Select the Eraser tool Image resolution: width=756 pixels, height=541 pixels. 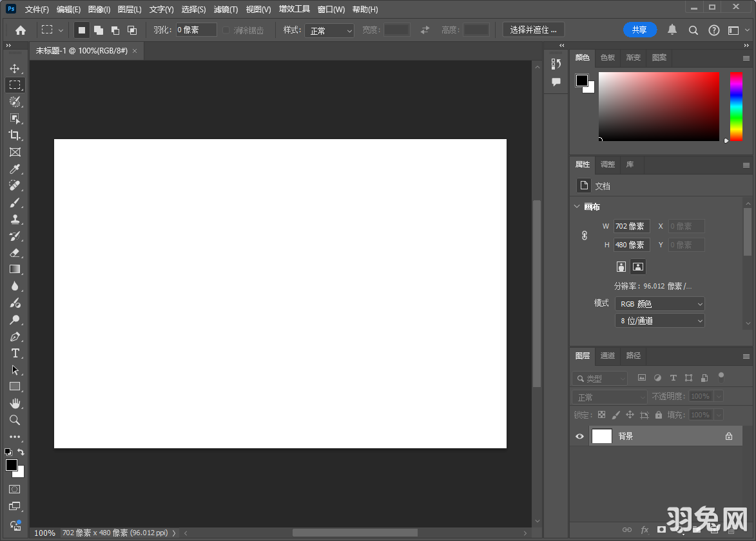(15, 252)
